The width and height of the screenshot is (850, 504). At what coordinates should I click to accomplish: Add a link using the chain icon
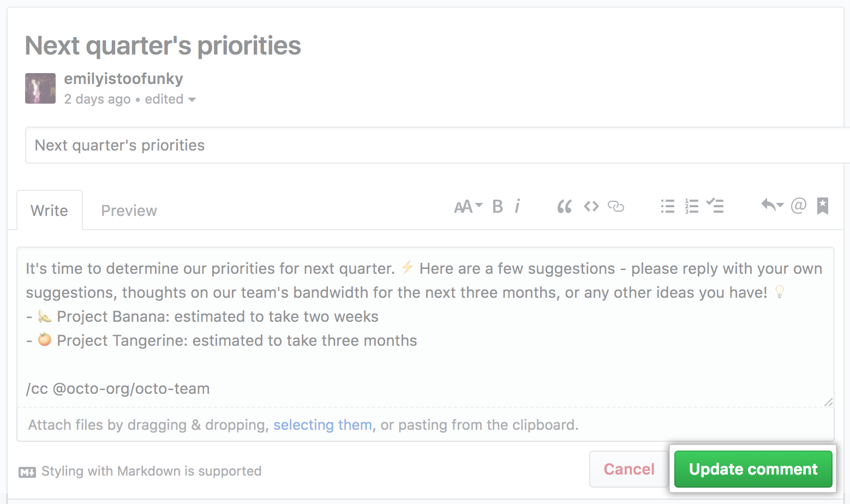(616, 206)
